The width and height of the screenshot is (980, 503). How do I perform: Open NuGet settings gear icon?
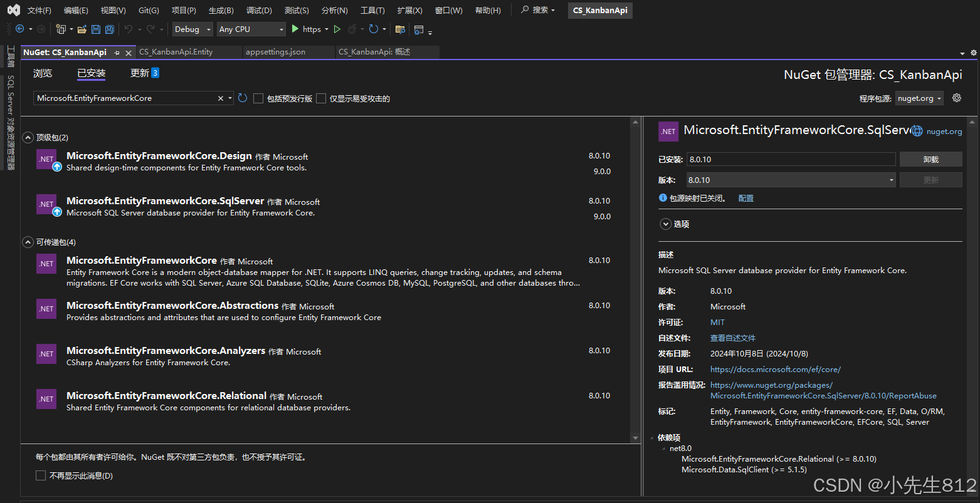[x=957, y=98]
